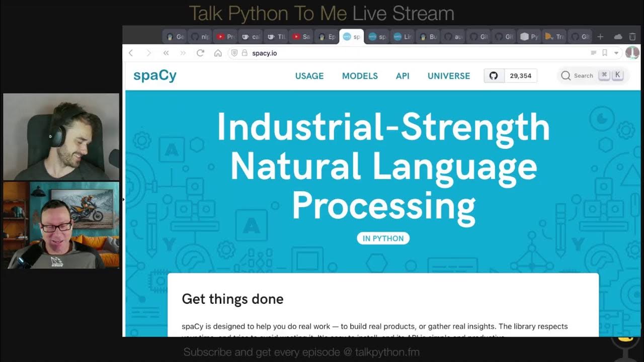Open the profile avatar in the toolbar
Screen dimensions: 644x362
pyautogui.click(x=632, y=53)
